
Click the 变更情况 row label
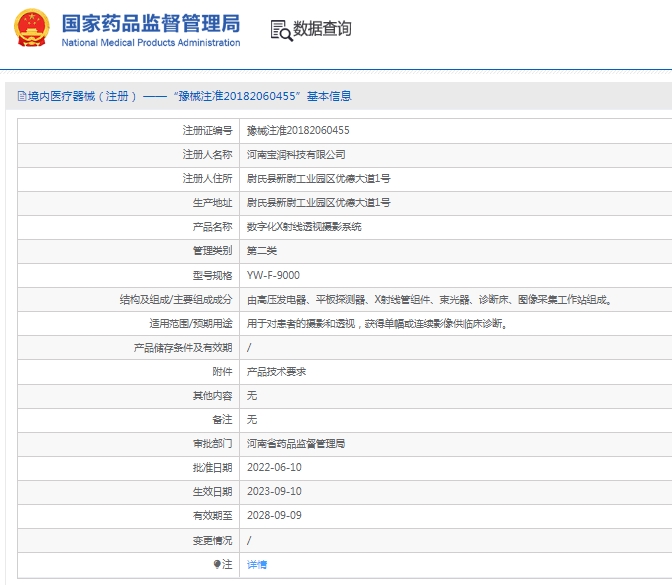point(213,540)
